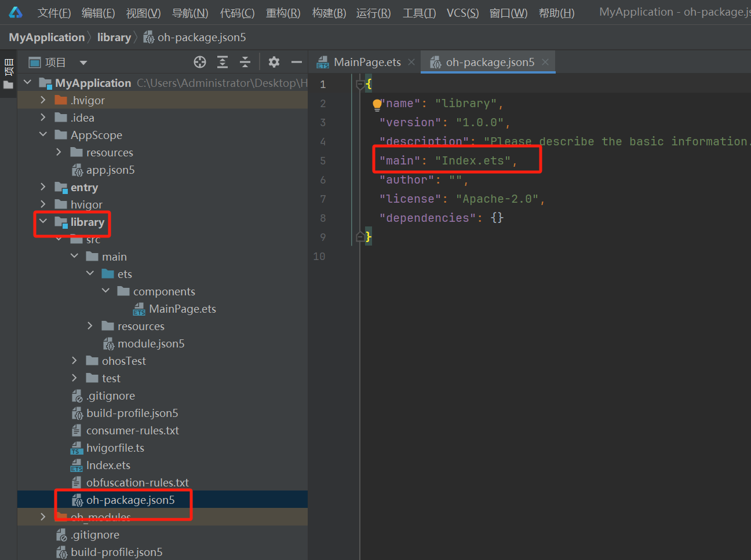This screenshot has height=560, width=751.
Task: Click the lightbulb intention icon on line 2
Action: point(377,104)
